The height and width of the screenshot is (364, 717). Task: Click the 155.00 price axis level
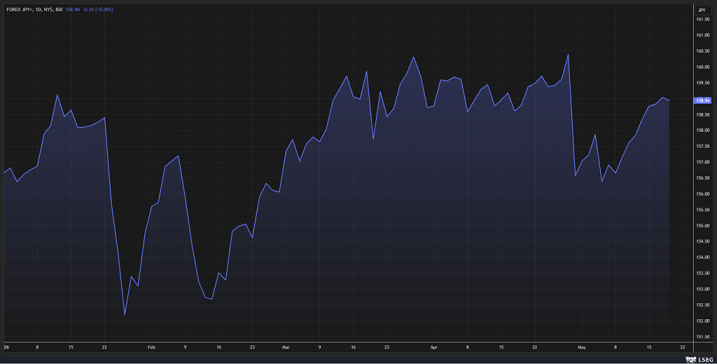pyautogui.click(x=703, y=226)
